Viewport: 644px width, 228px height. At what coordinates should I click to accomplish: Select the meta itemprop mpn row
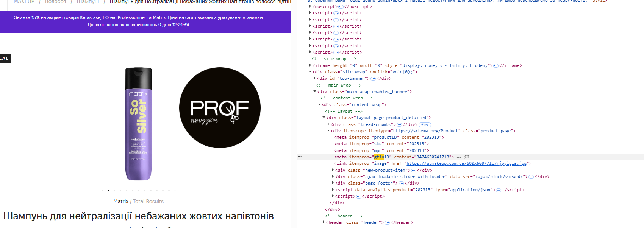(381, 150)
